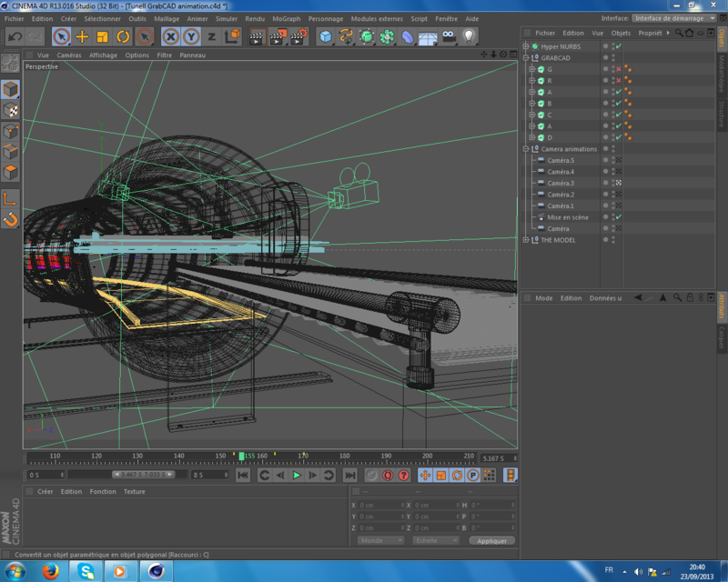Expand THE MODEL object
The height and width of the screenshot is (582, 728).
point(525,239)
